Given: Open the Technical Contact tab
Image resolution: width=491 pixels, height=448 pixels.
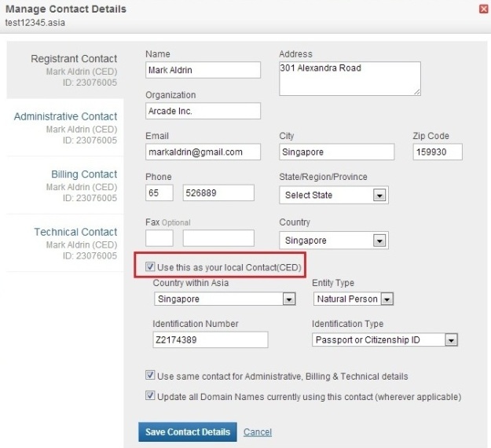Looking at the screenshot, I should point(75,232).
